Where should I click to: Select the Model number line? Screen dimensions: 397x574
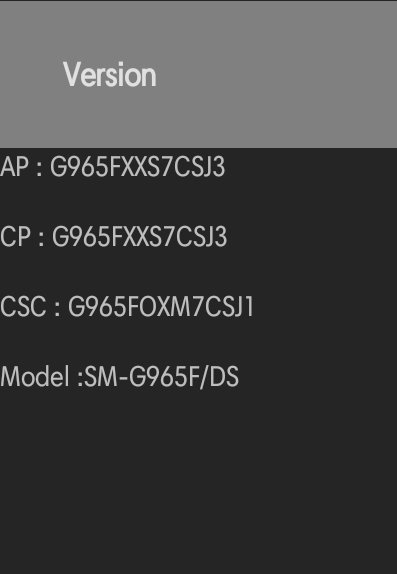click(119, 377)
